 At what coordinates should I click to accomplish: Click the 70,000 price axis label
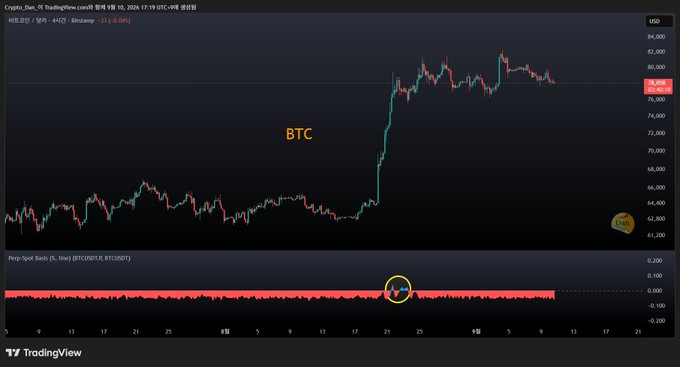pos(656,151)
